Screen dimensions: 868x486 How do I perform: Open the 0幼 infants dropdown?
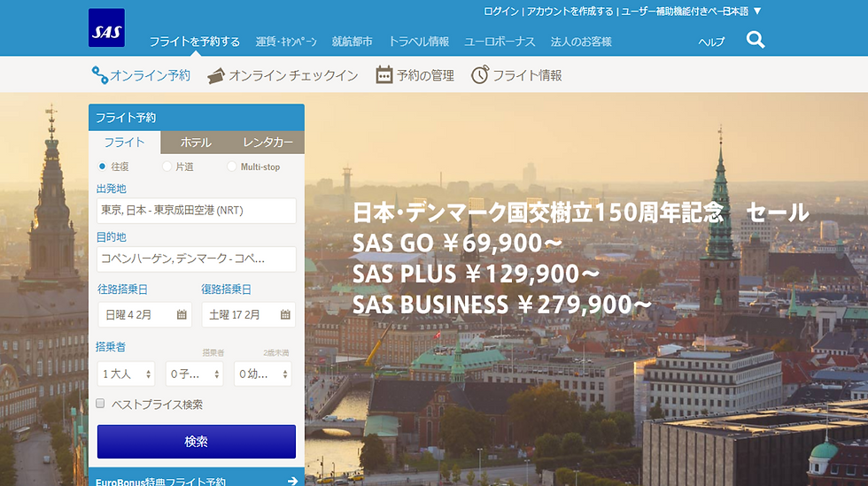point(262,374)
